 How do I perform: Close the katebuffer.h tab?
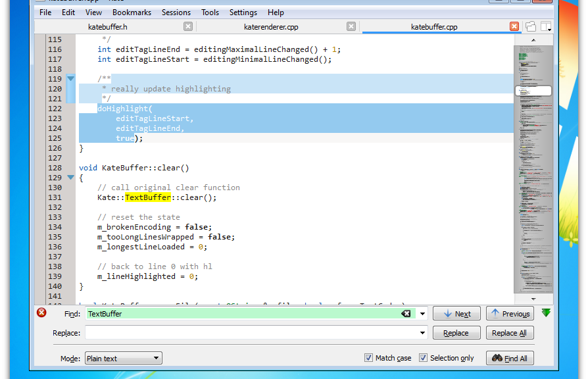[x=188, y=27]
